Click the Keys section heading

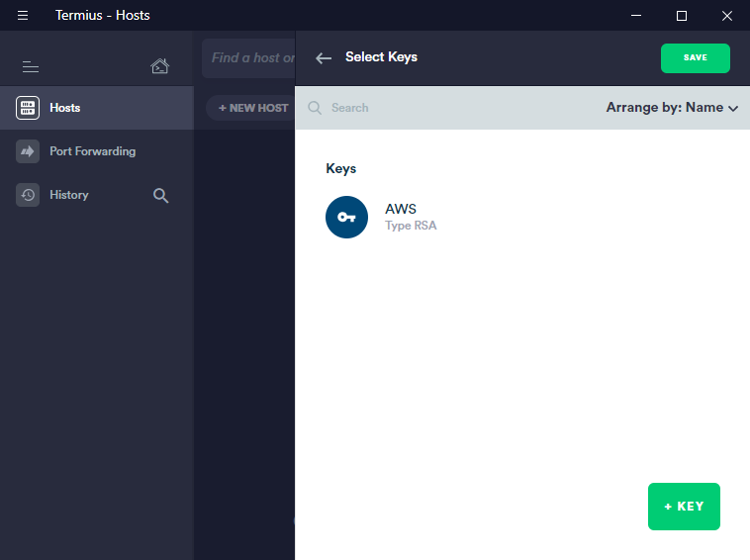[x=341, y=168]
